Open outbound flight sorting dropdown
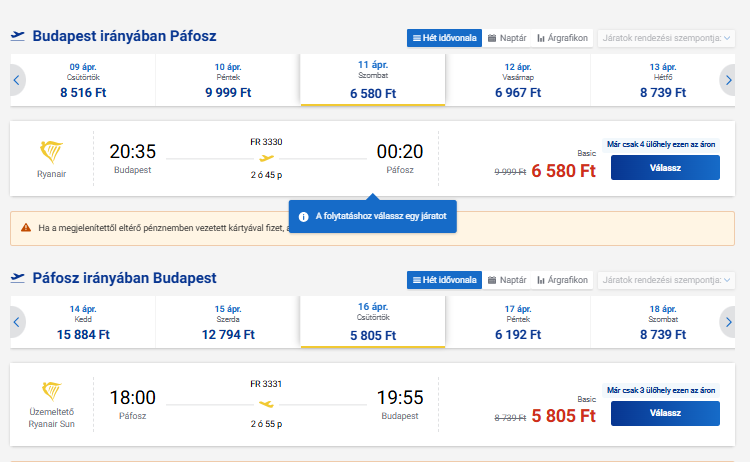Viewport: 750px width, 462px height. tap(665, 38)
